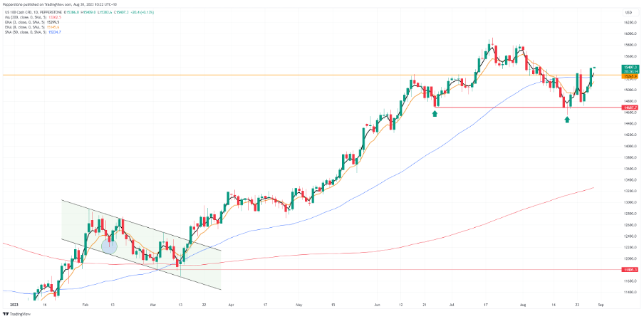Viewport: 644px width, 319px height.
Task: Select the blue circle annotation inside the channel
Action: (x=109, y=246)
